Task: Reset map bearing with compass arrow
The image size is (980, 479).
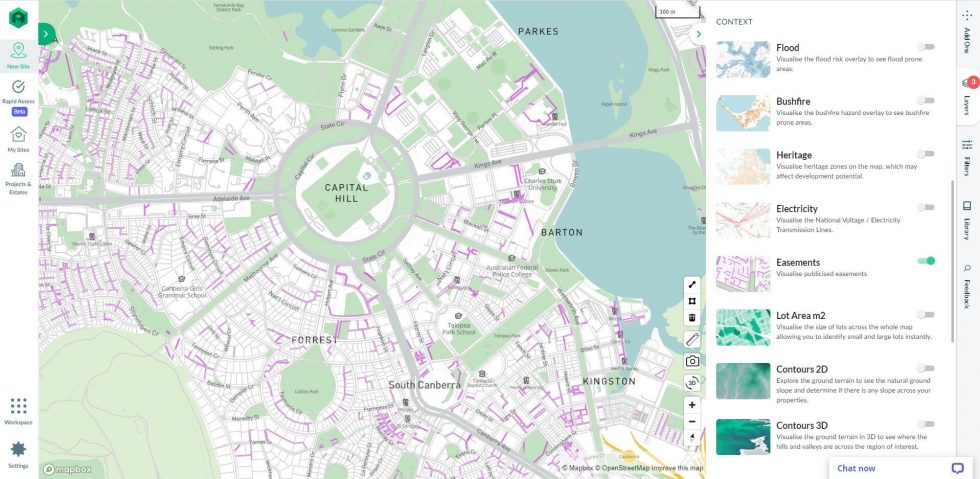Action: coord(692,438)
